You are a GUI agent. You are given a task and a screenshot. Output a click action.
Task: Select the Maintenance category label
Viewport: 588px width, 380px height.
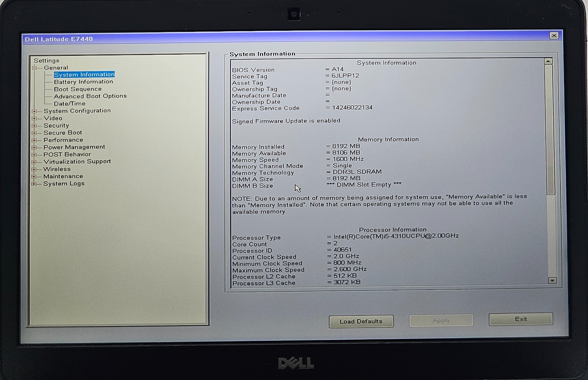pos(63,176)
